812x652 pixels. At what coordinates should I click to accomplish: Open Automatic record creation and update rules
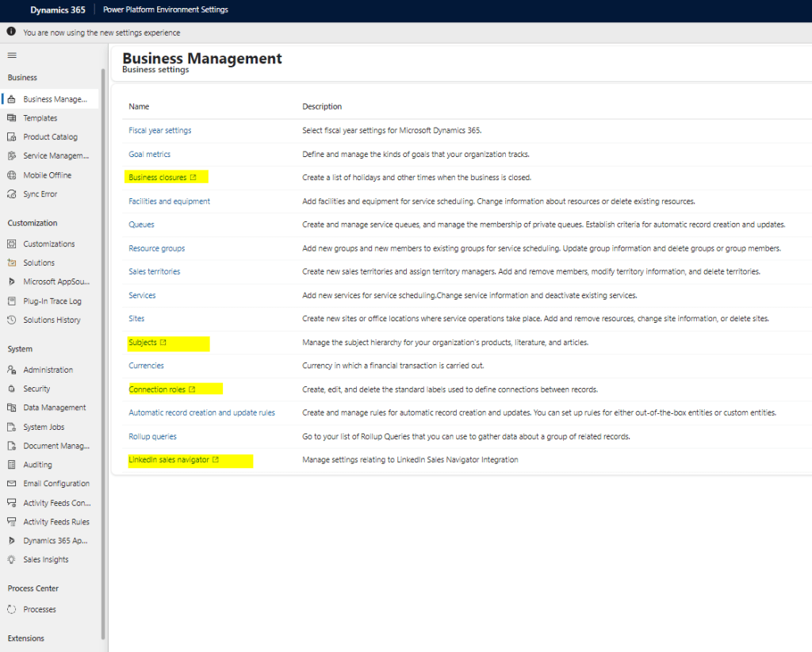click(201, 412)
